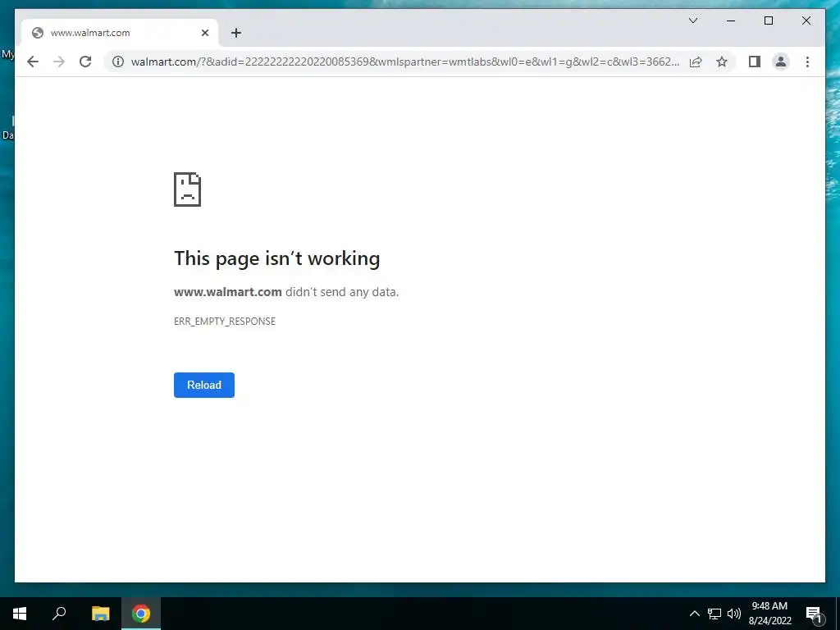
Task: Show hidden system tray icons
Action: click(x=694, y=614)
